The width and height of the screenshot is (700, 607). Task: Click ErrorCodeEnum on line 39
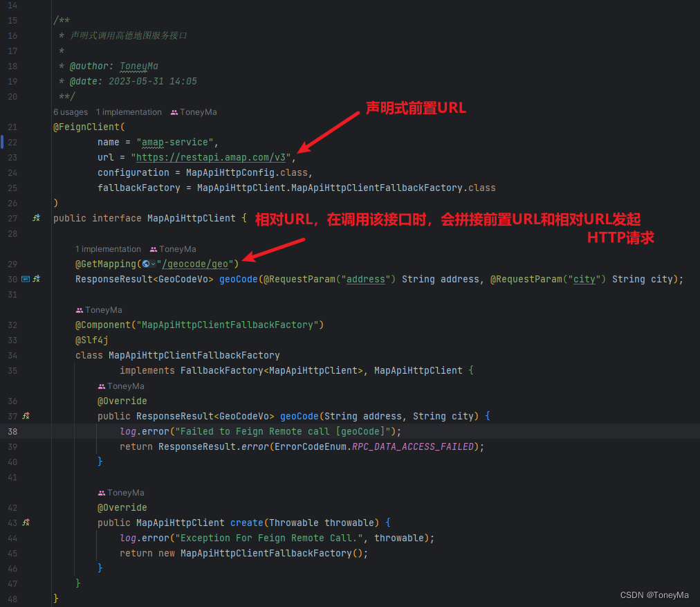click(311, 446)
